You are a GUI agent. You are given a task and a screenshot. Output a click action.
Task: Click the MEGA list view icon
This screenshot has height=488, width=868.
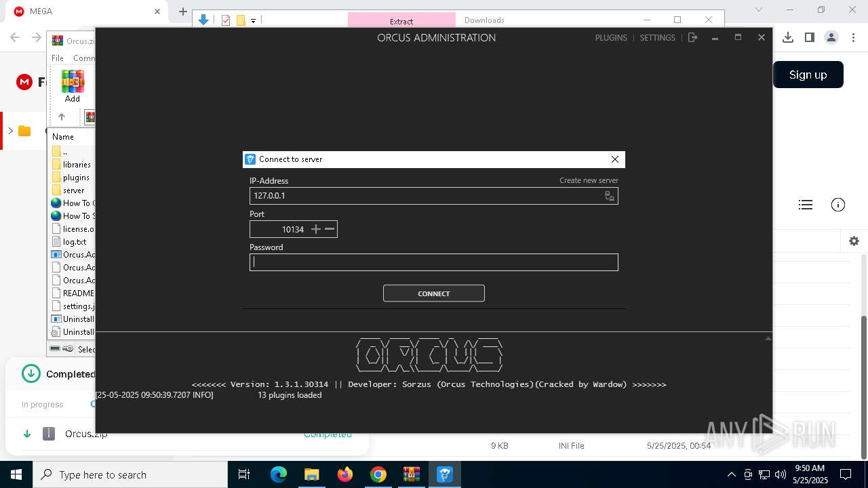coord(806,205)
